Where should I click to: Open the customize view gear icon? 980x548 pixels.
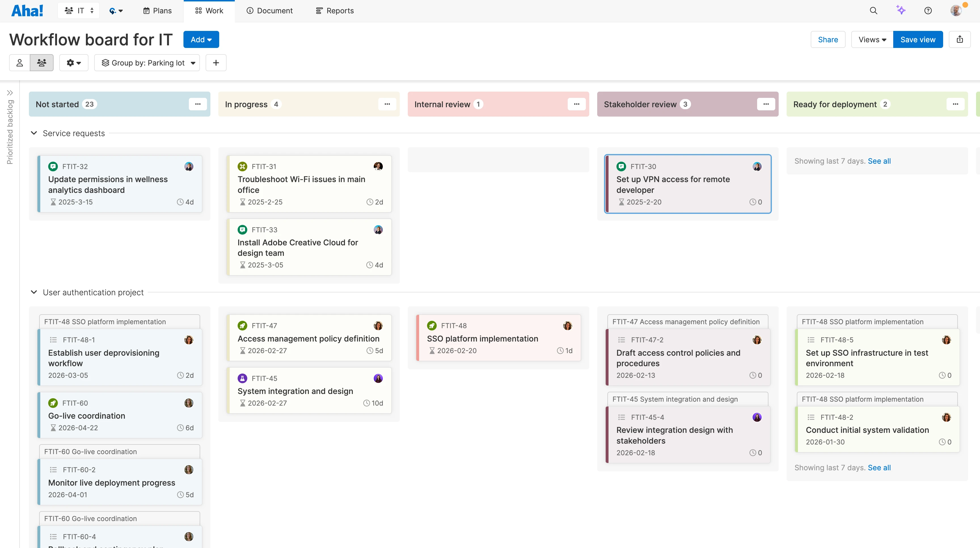[x=73, y=62]
